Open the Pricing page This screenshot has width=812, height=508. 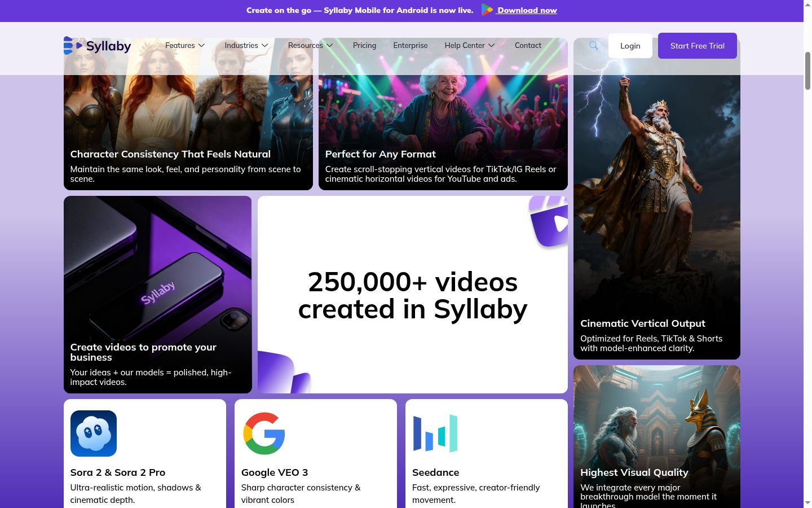click(364, 45)
